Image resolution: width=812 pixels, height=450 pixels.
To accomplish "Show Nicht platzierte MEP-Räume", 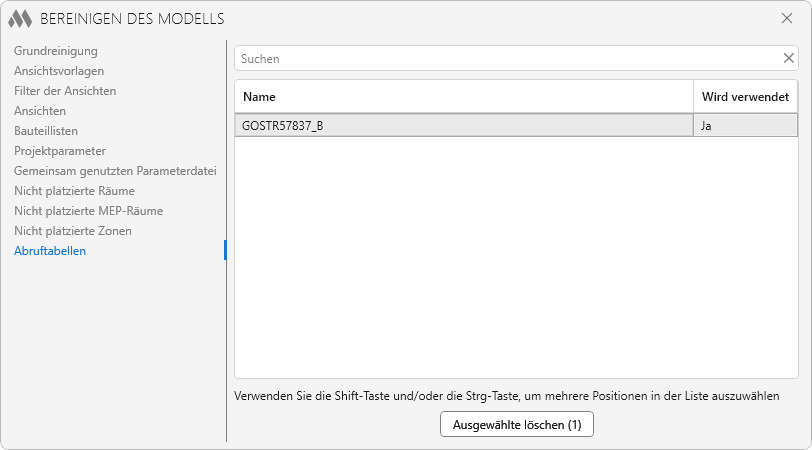I will (88, 211).
